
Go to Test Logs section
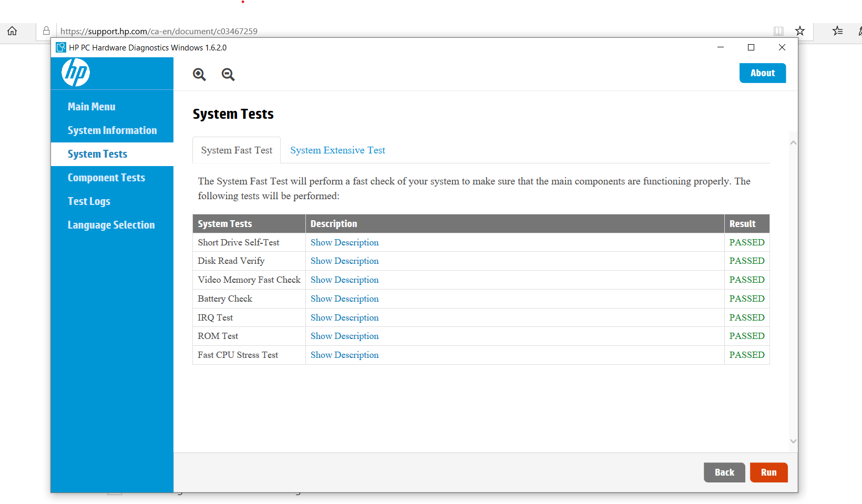[89, 201]
